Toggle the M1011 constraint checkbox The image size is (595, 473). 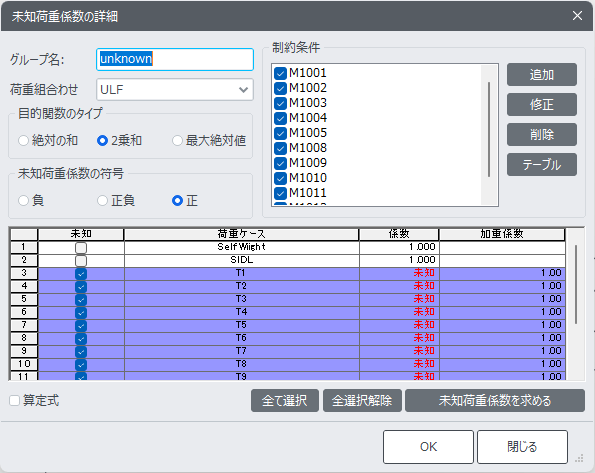click(280, 193)
